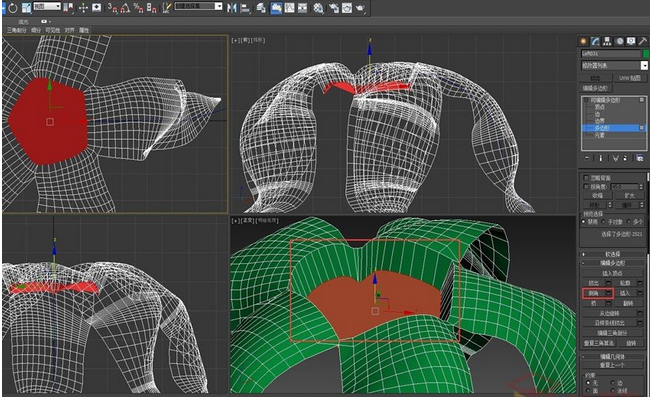650x397 pixels.
Task: Toggle the Graphite ribbon icon
Action: click(276, 7)
